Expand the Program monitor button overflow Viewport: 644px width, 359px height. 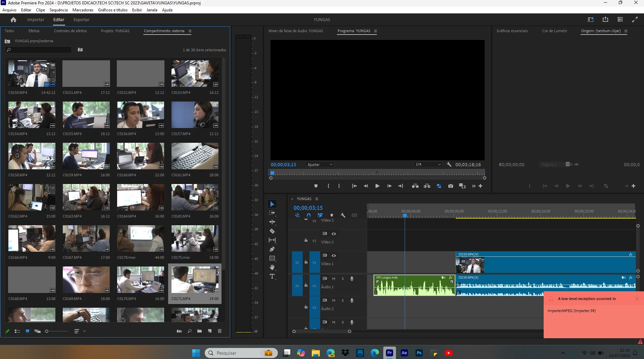[x=474, y=186]
